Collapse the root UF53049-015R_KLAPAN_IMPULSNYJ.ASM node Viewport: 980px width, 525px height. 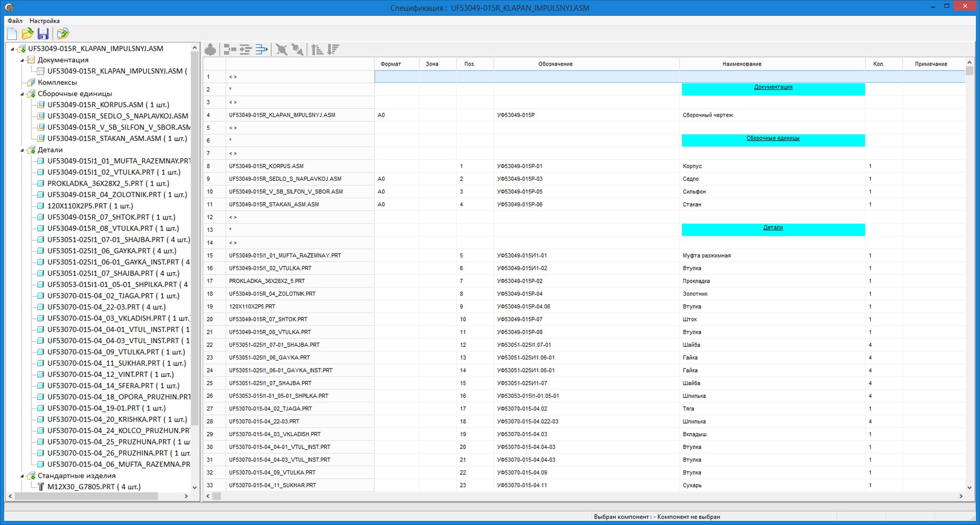pyautogui.click(x=12, y=49)
